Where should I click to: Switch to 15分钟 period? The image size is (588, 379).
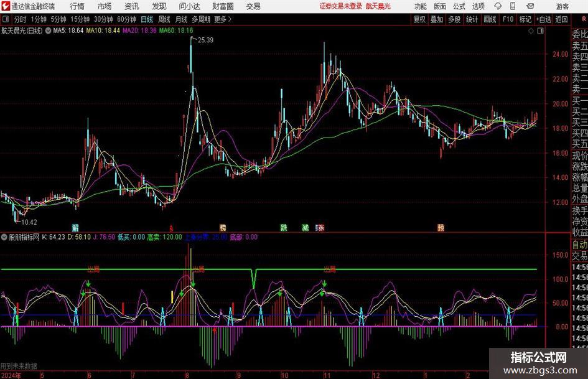click(80, 19)
